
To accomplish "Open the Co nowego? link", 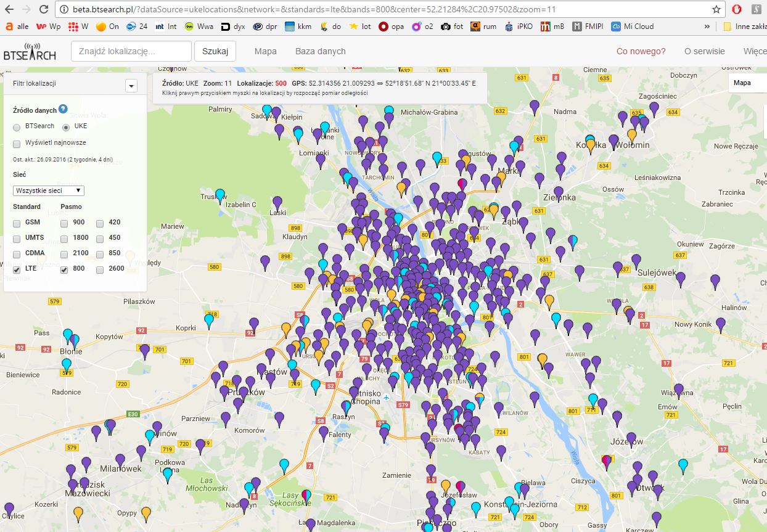I will point(641,51).
